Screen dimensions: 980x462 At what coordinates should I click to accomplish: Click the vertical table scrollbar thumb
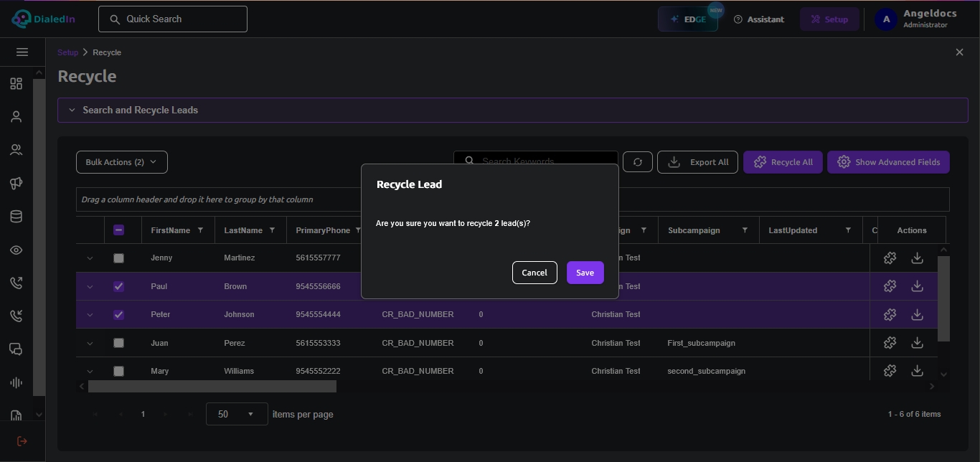point(943,298)
